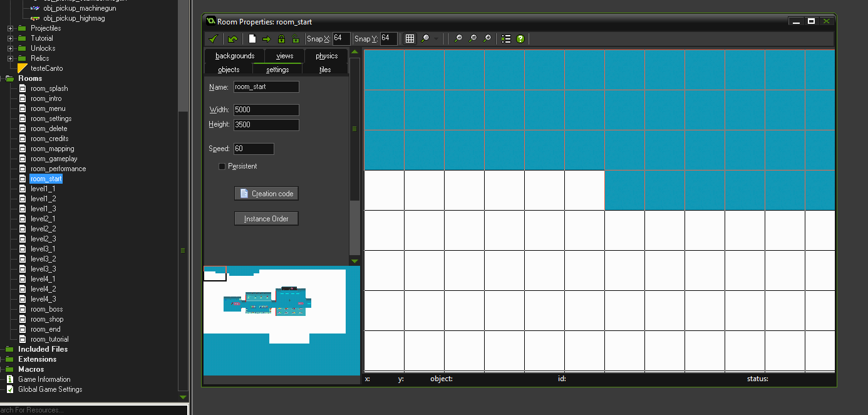Click the room Width field
The height and width of the screenshot is (415, 868).
tap(266, 110)
